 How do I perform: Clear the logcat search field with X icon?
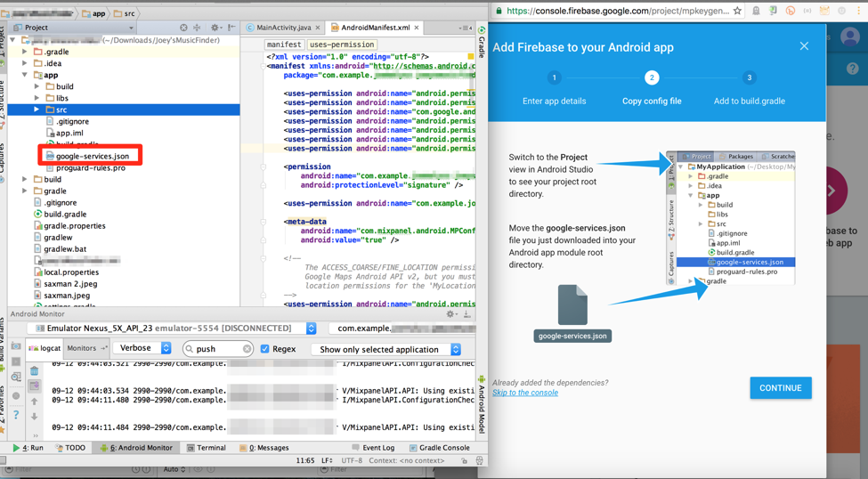point(247,349)
